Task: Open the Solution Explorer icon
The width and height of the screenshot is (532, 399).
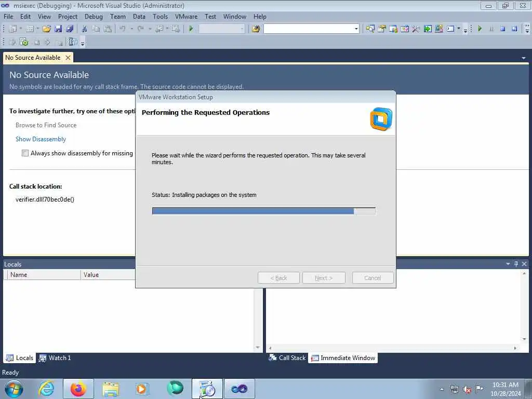Action: point(370,29)
